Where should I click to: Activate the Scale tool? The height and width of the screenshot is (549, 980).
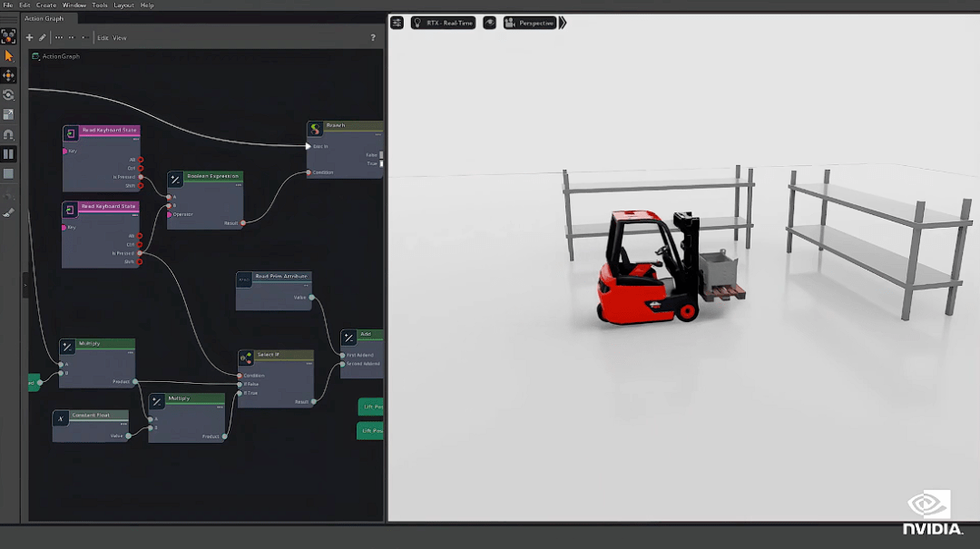8,114
